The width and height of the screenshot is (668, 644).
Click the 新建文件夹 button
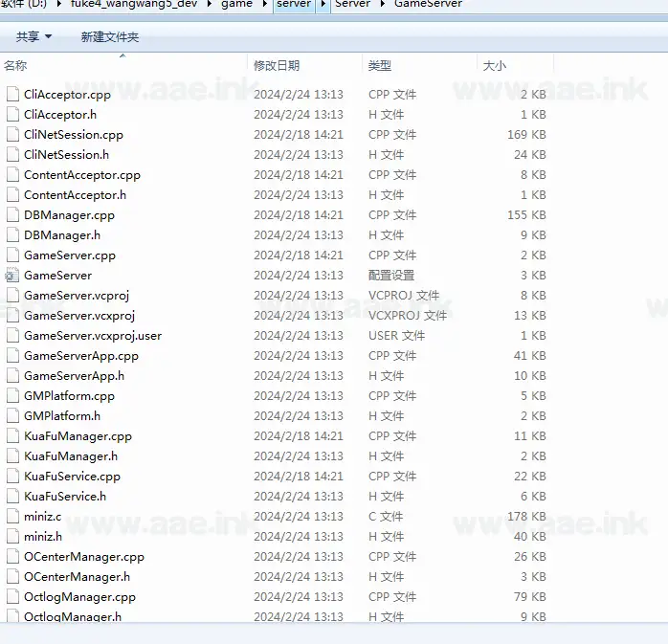tap(110, 37)
